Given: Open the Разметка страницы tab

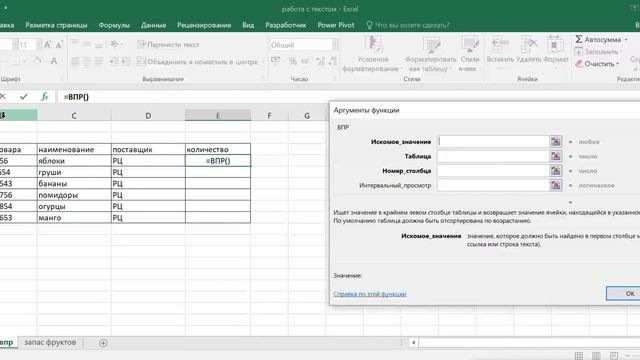Looking at the screenshot, I should (56, 25).
